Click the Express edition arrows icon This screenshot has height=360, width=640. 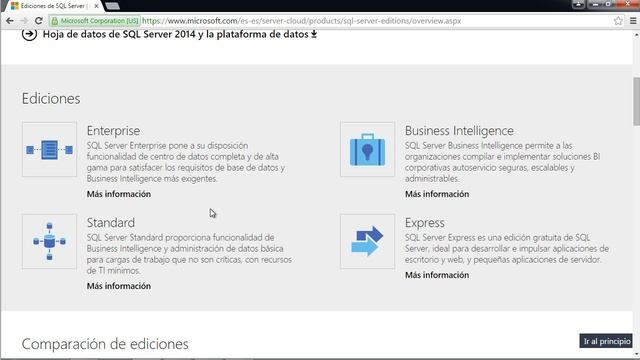point(367,242)
